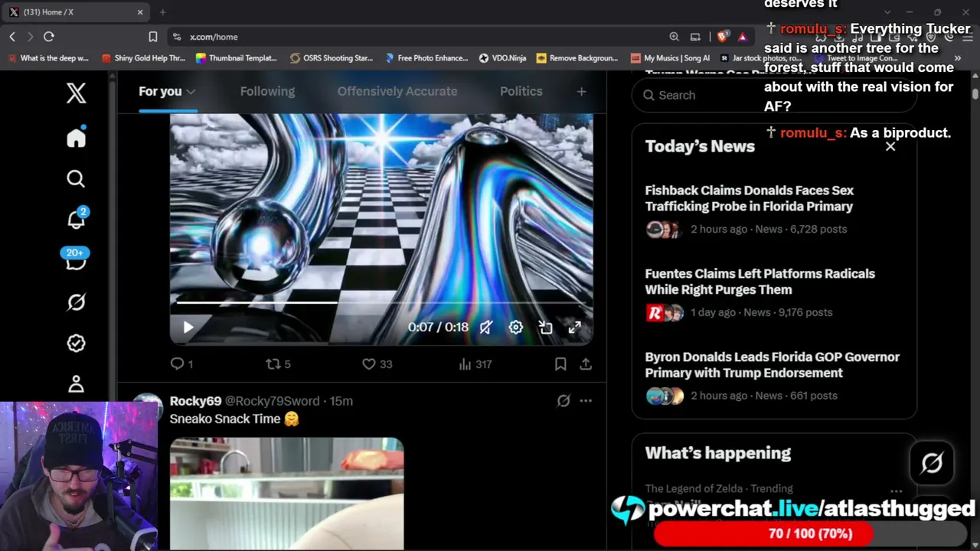Open more options on Rocky69 post
Viewport: 980px width, 551px height.
point(586,401)
